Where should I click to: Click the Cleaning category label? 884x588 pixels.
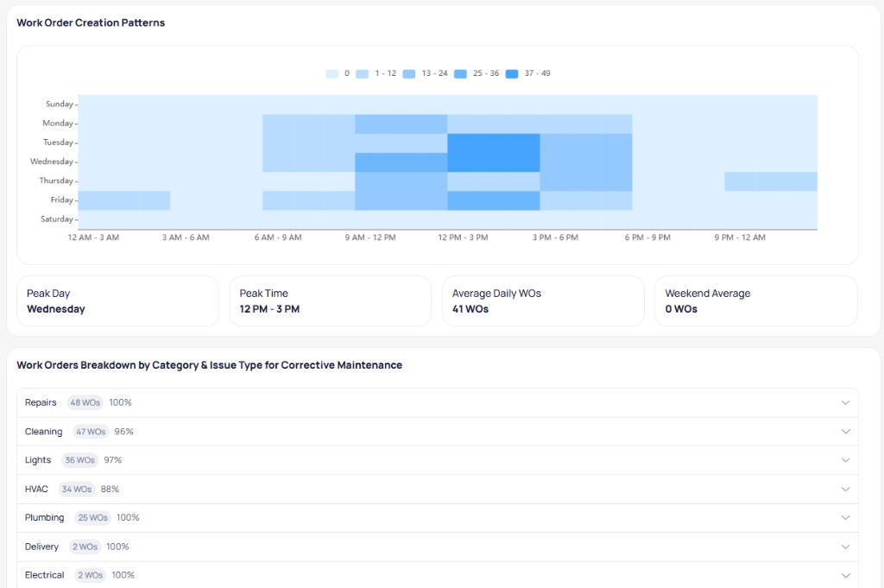coord(43,431)
